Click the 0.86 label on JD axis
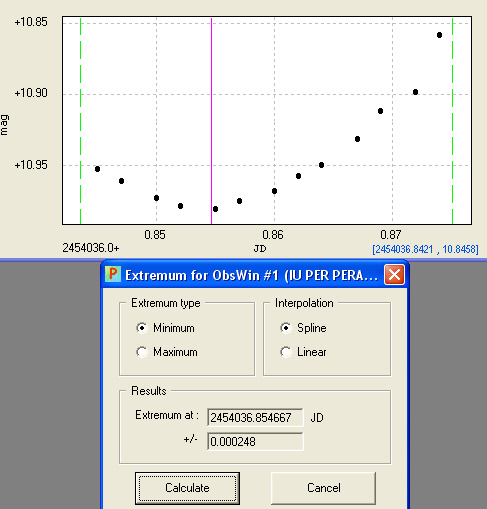Image resolution: width=487 pixels, height=509 pixels. [273, 235]
